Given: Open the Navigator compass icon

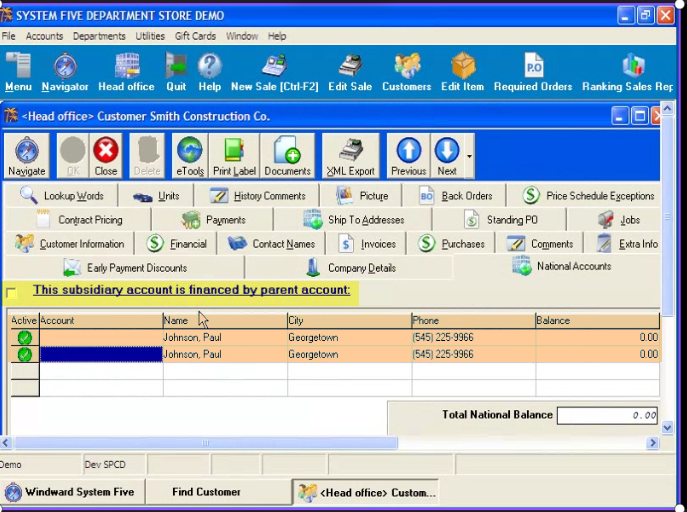Looking at the screenshot, I should tap(65, 72).
